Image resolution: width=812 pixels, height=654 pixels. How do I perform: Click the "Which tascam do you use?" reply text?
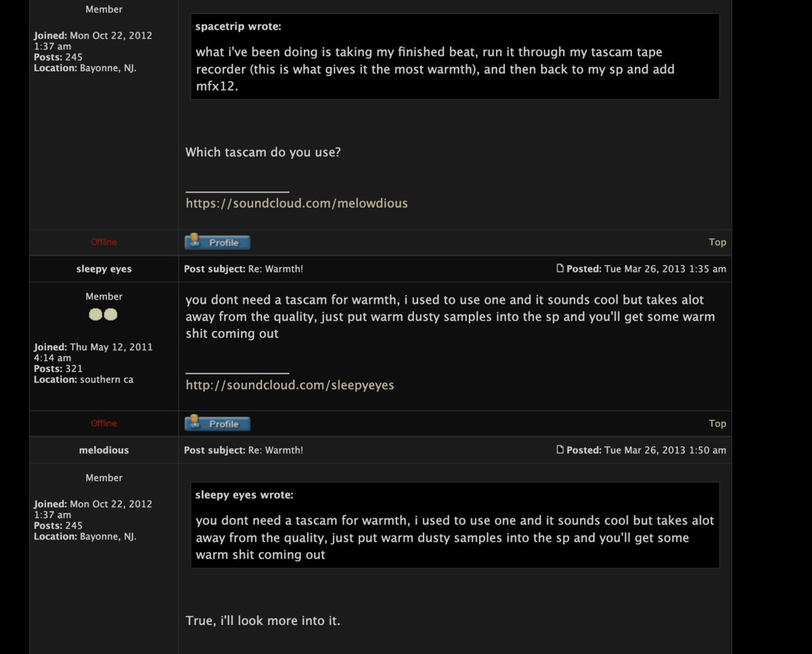point(263,152)
